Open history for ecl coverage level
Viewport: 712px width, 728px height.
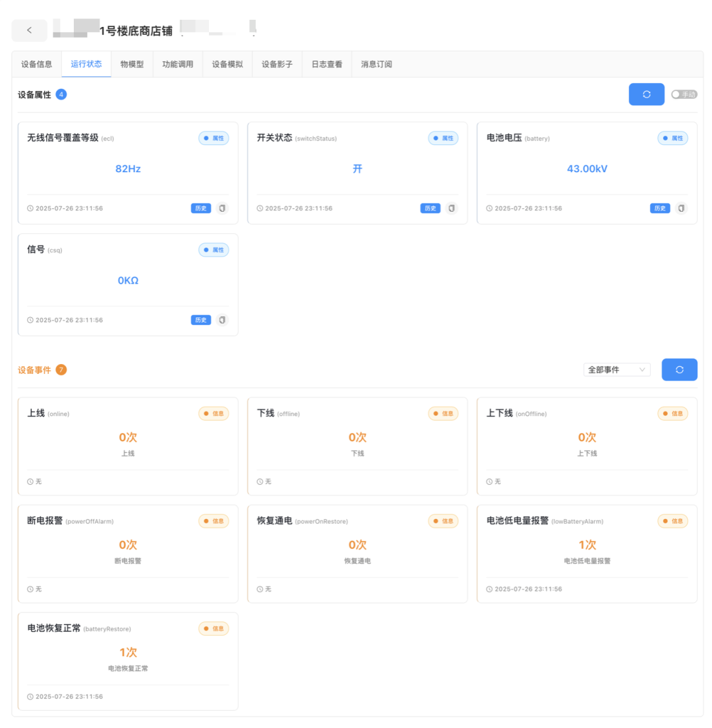point(201,208)
